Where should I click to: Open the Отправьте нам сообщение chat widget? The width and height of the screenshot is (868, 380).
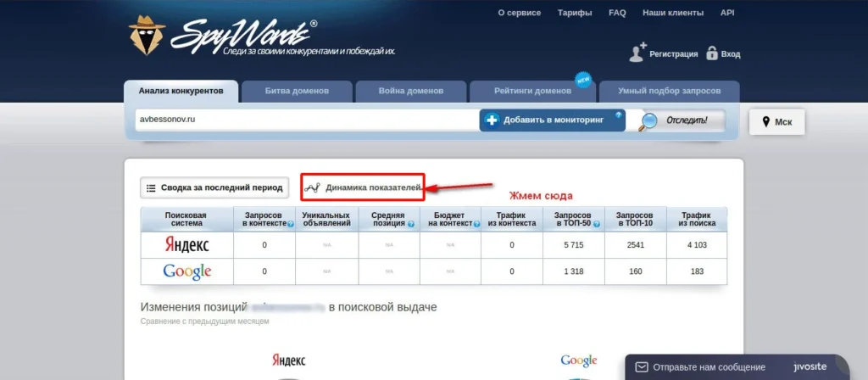(737, 367)
